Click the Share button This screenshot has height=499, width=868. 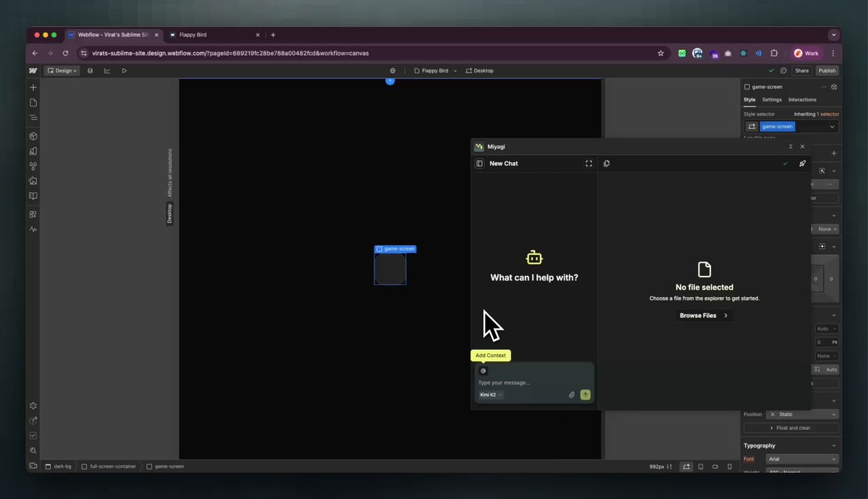[801, 71]
